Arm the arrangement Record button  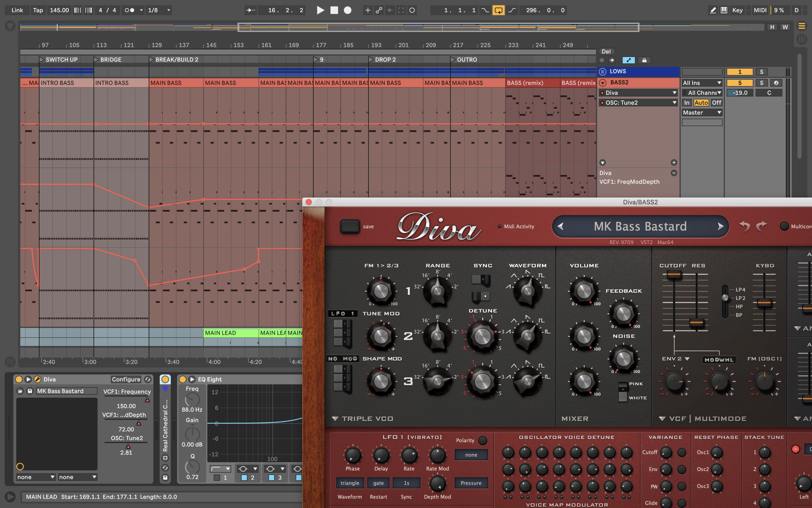[x=348, y=10]
